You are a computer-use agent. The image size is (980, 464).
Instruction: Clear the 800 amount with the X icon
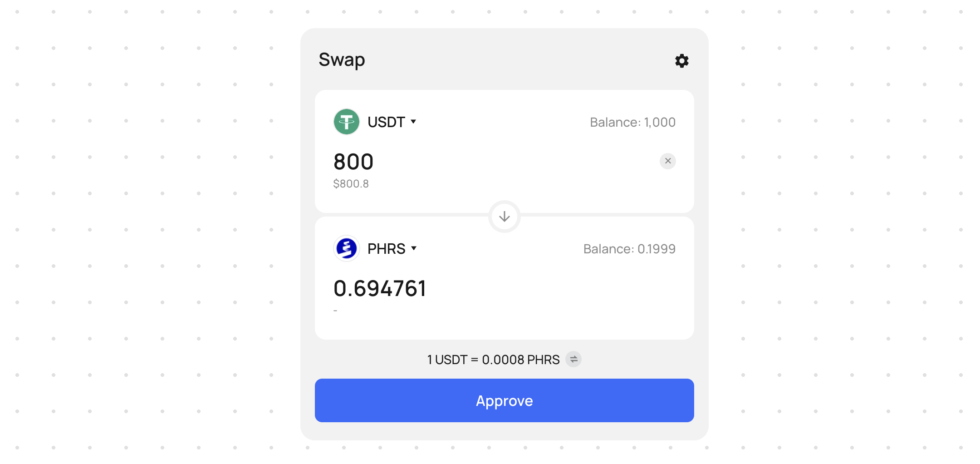click(x=667, y=161)
